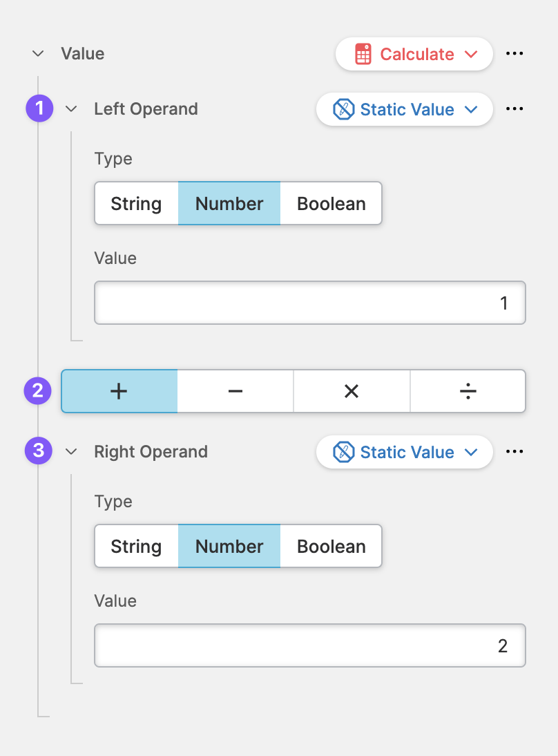Viewport: 558px width, 756px height.
Task: Select the addition operator
Action: [x=119, y=391]
